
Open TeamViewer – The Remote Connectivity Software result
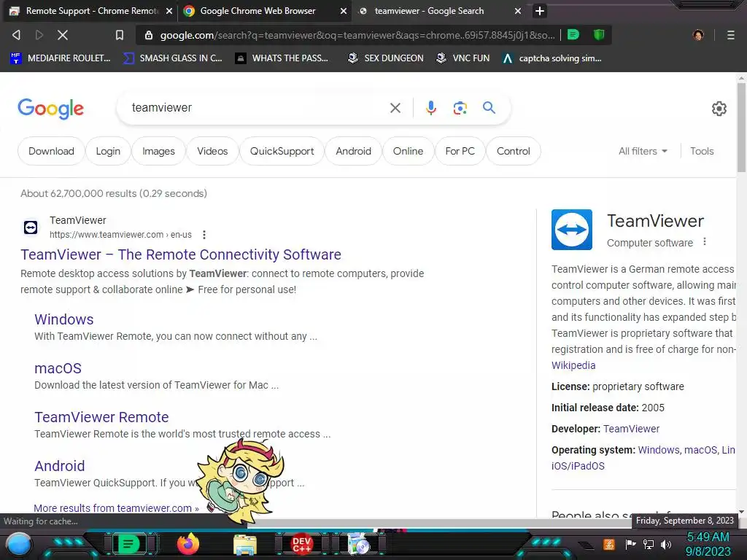click(x=181, y=254)
